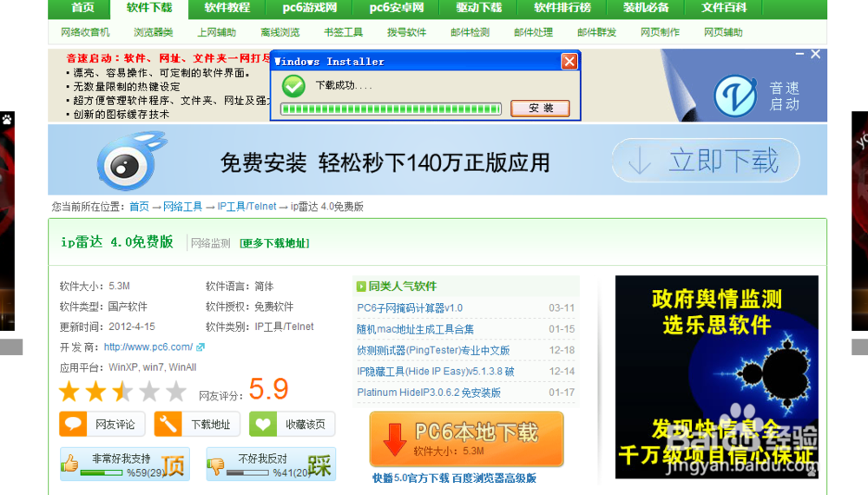Click 邮件群发 subcategory link

point(597,32)
